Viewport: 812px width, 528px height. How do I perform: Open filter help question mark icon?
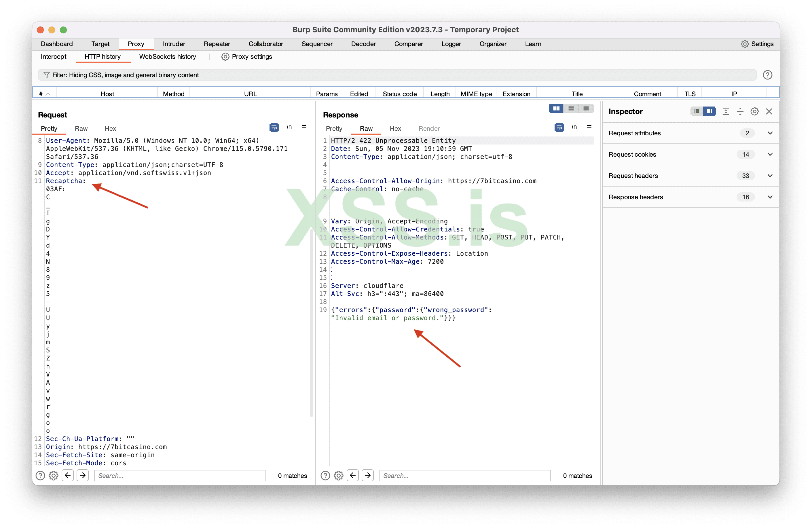(767, 75)
